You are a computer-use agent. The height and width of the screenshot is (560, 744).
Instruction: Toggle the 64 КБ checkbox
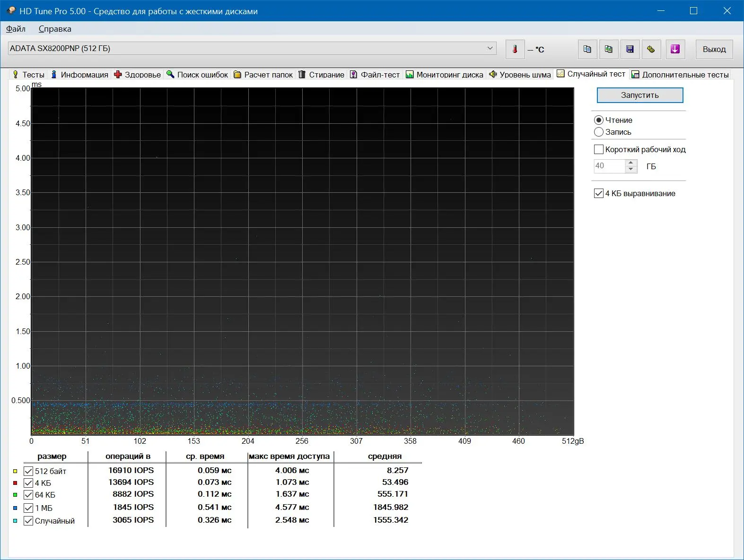pos(28,495)
